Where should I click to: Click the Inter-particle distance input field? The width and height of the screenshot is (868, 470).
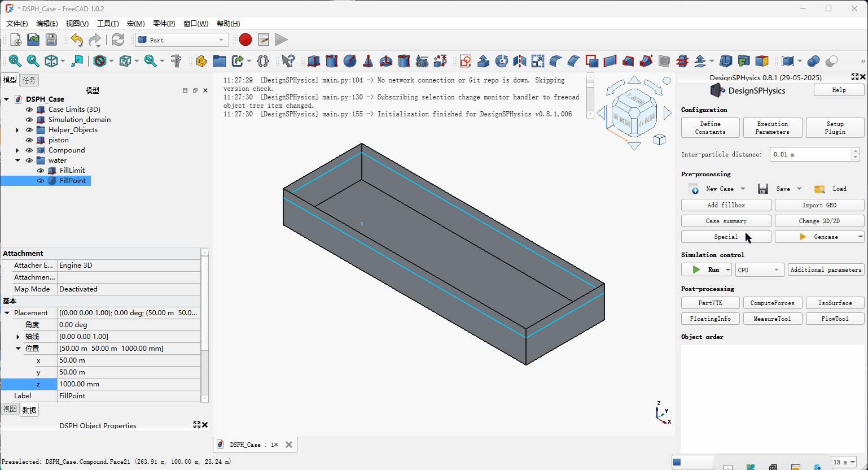coord(810,154)
